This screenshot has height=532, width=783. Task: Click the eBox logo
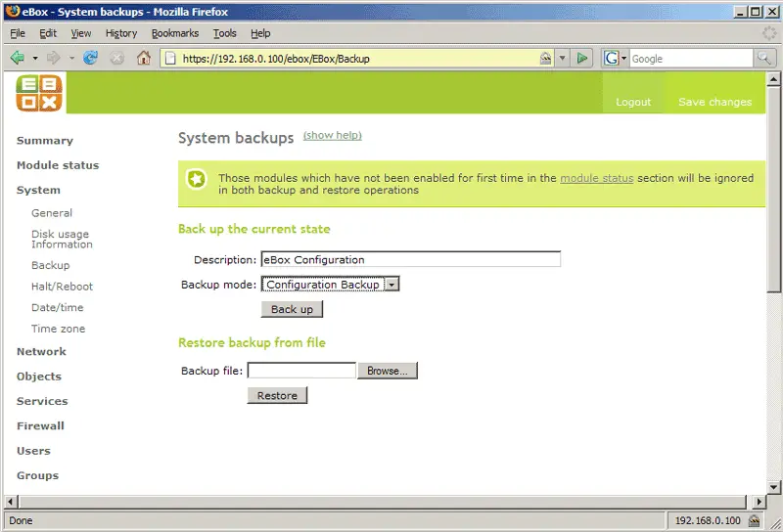[x=39, y=93]
